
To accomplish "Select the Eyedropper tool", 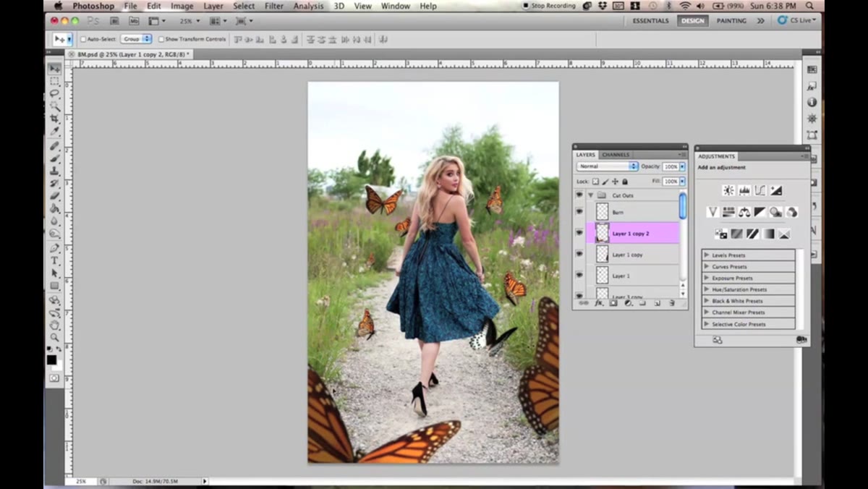I will [x=54, y=131].
